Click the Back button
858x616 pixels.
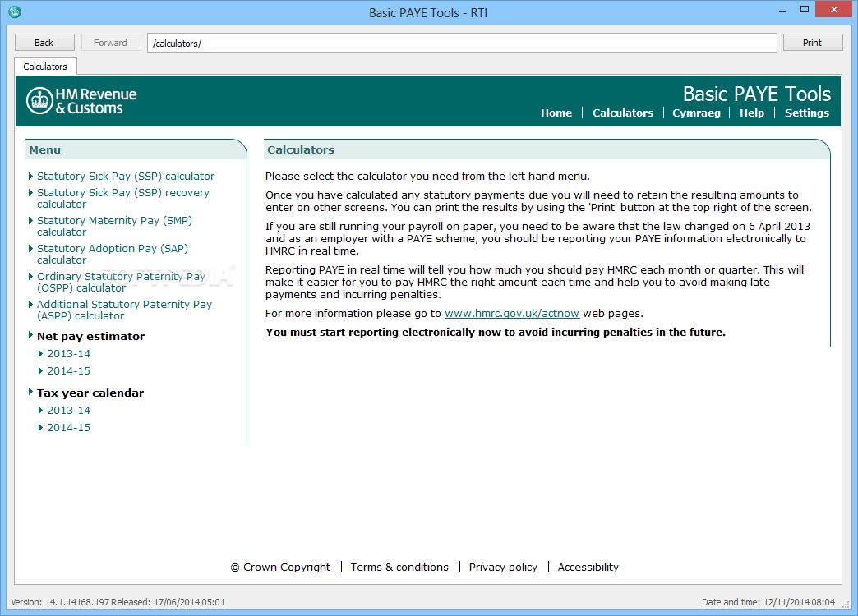tap(44, 43)
